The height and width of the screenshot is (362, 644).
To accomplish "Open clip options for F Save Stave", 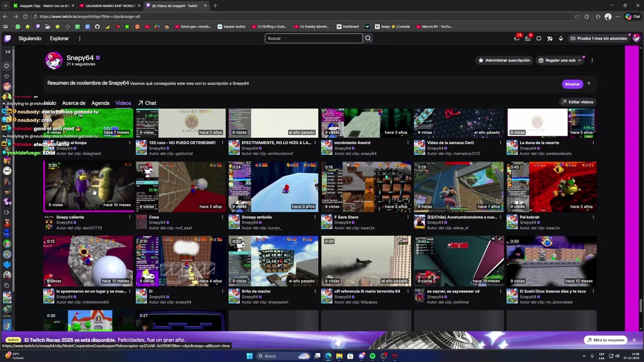I will pyautogui.click(x=408, y=217).
